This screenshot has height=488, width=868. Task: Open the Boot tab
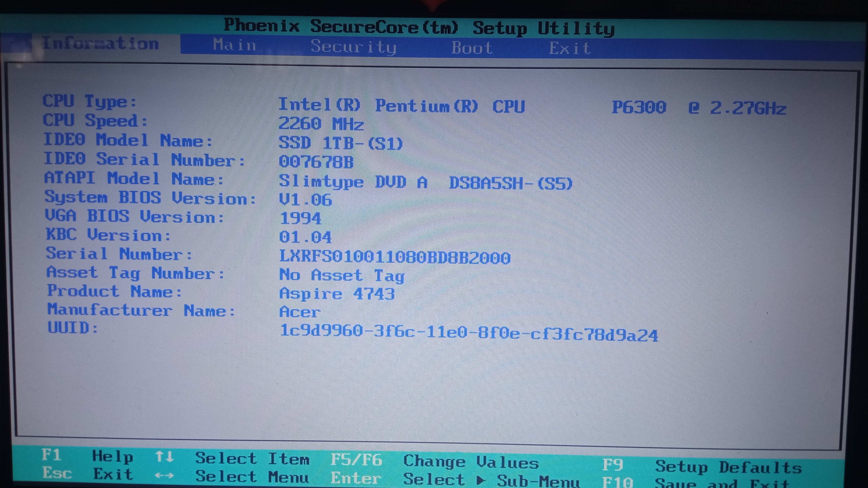pos(472,47)
